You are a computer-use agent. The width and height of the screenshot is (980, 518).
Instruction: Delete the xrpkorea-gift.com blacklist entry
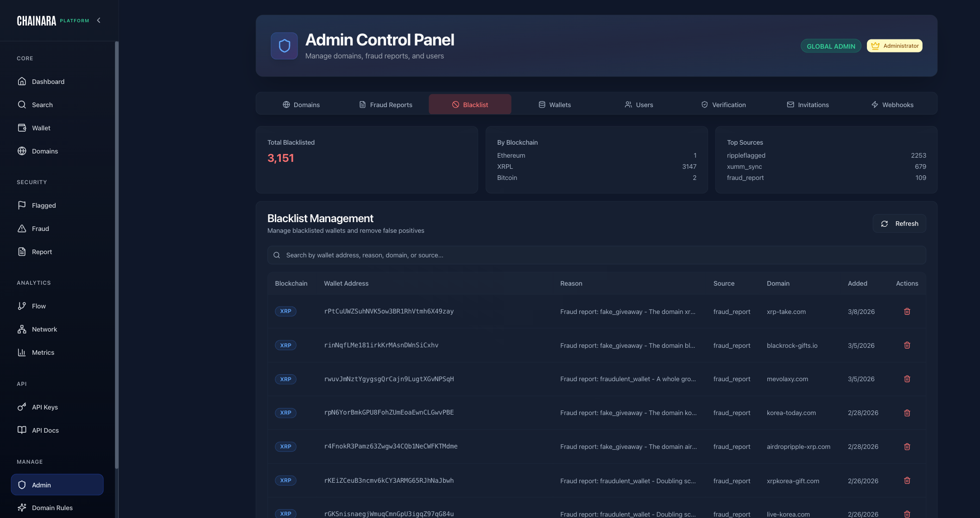[x=907, y=480]
